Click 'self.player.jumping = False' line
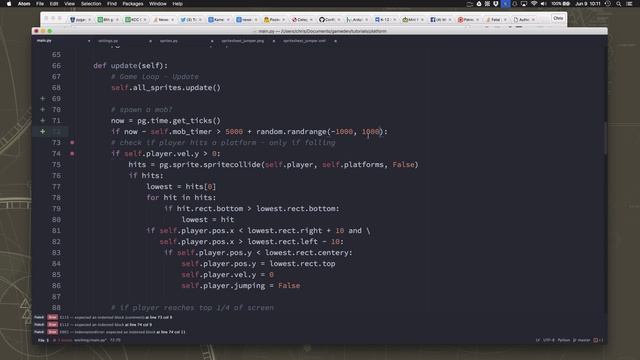The image size is (640, 360). point(241,286)
